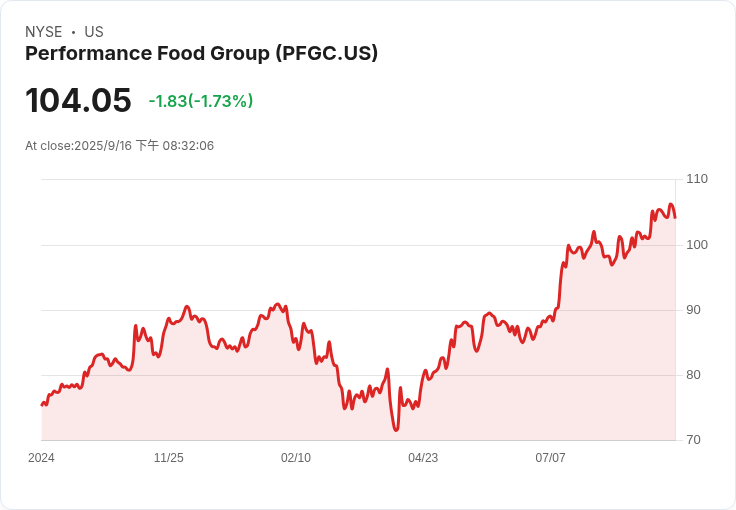Screen dimensions: 736x510
Task: Click the 11/25 x-axis date label
Action: coord(168,458)
